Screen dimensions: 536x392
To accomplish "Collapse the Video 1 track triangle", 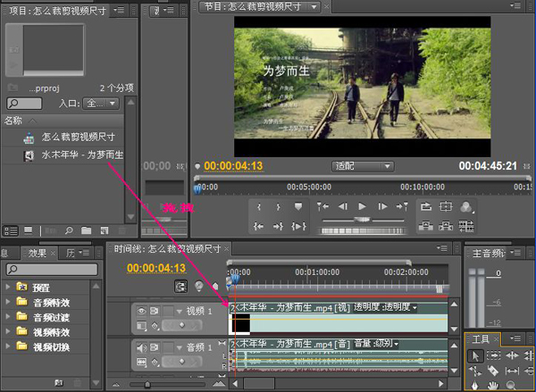I will click(x=180, y=312).
